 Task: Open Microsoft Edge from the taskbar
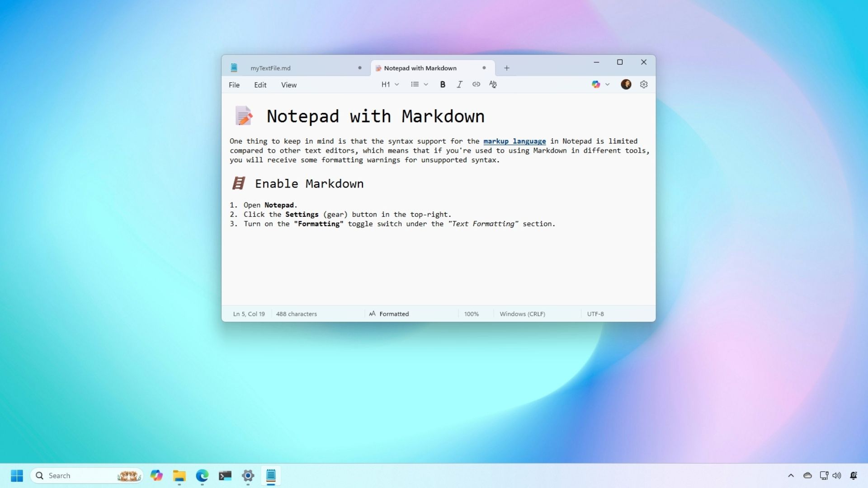coord(202,476)
